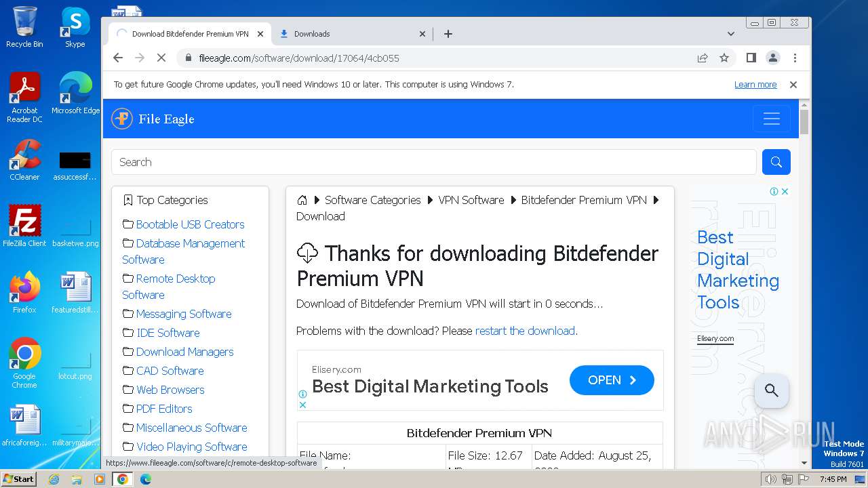The image size is (868, 488).
Task: Launch Skype from the desktop
Action: click(75, 27)
